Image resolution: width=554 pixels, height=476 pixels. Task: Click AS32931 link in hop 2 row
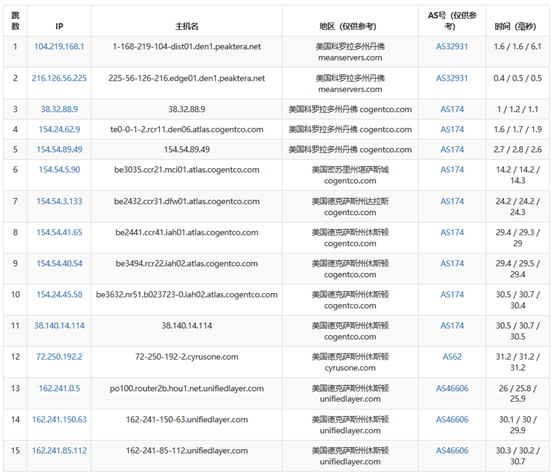(452, 78)
